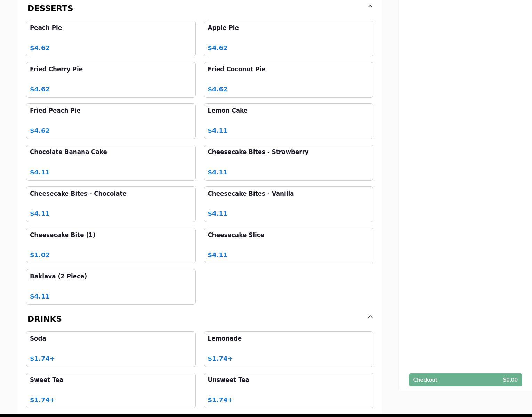Select the Peach Pie item
Screen dimensions: 532x417
tap(111, 38)
